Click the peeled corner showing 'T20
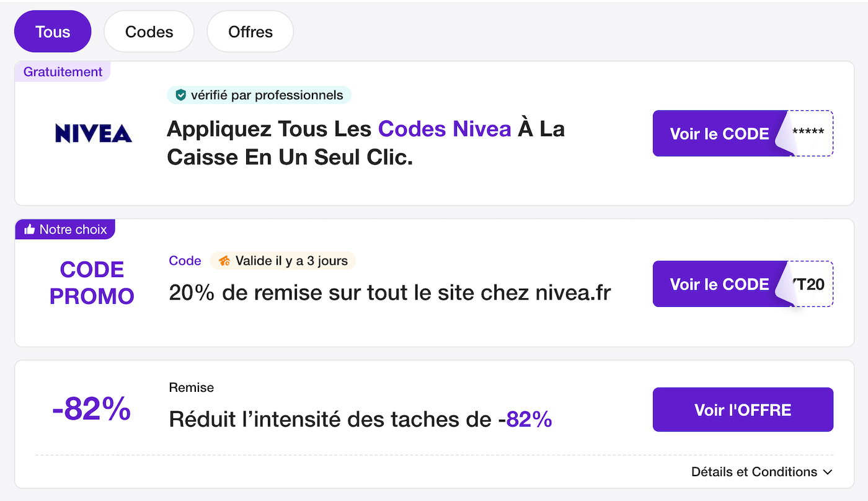The height and width of the screenshot is (501, 868). [x=809, y=284]
